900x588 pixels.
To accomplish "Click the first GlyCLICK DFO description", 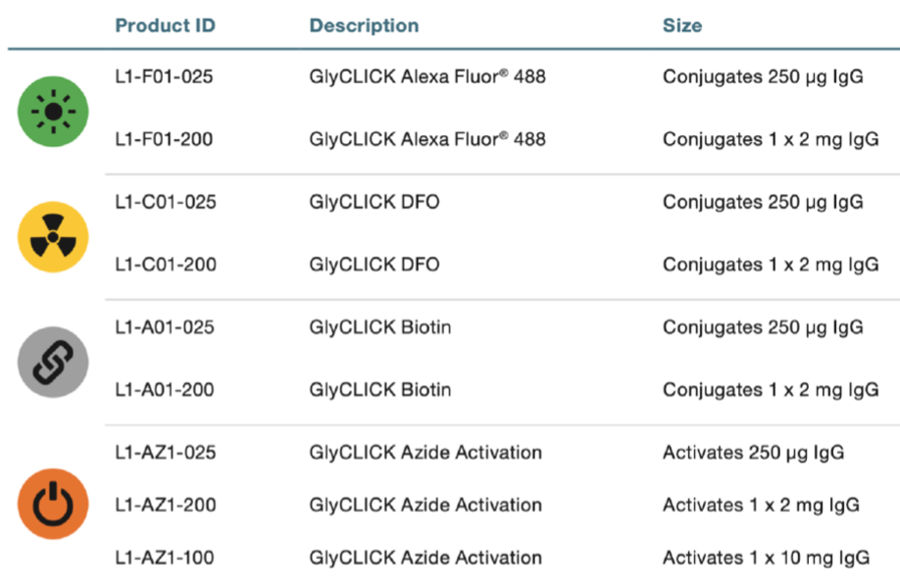I will coord(375,202).
